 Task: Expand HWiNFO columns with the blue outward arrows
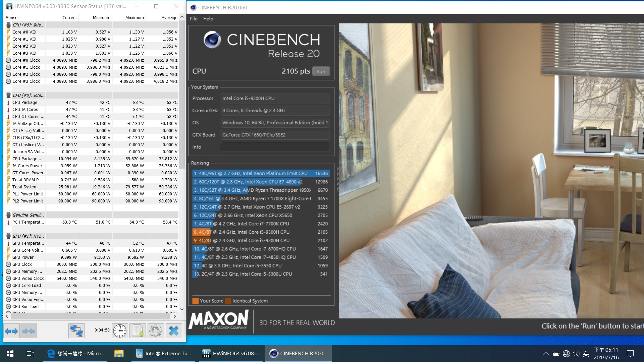click(x=12, y=331)
